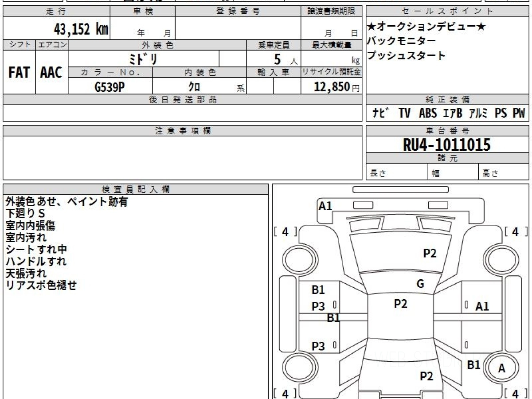Click the シフト header cell
Screen dimensions: 532x399
point(19,45)
